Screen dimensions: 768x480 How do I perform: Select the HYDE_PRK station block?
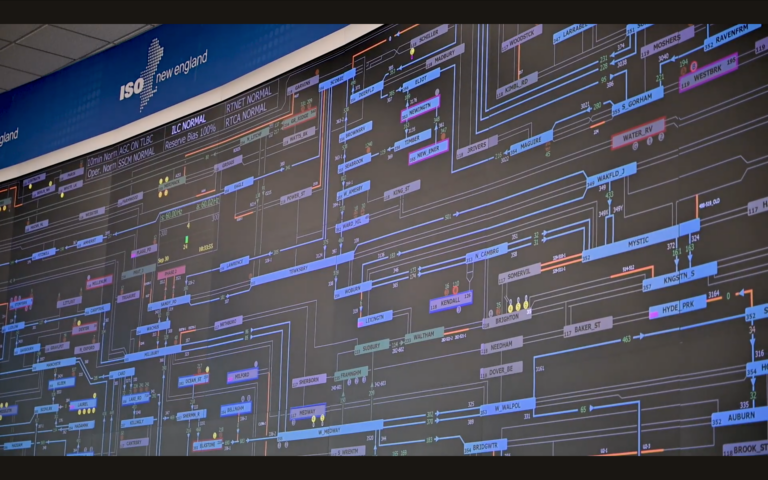tap(678, 307)
